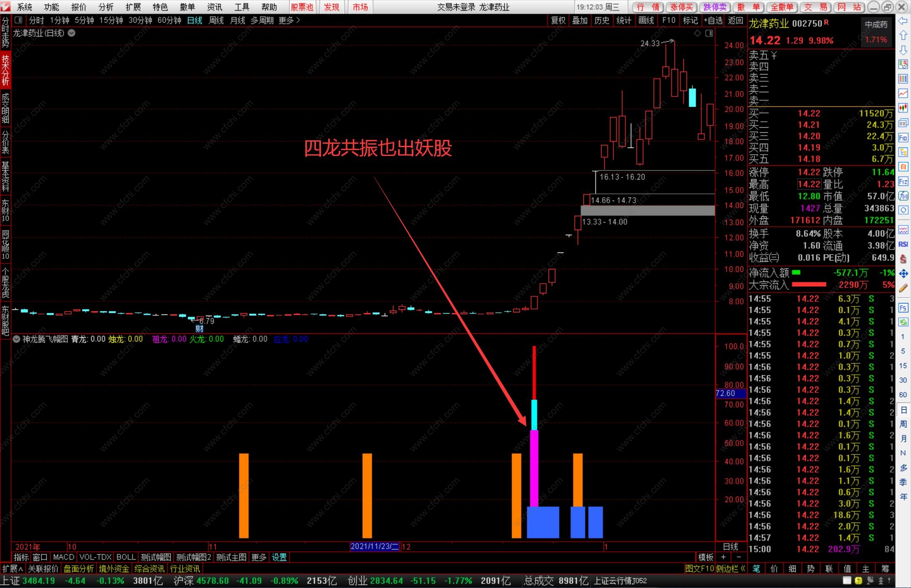This screenshot has width=911, height=588.
Task: Expand the 神龙腾飞幅图 indicator dropdown
Action: [x=16, y=339]
